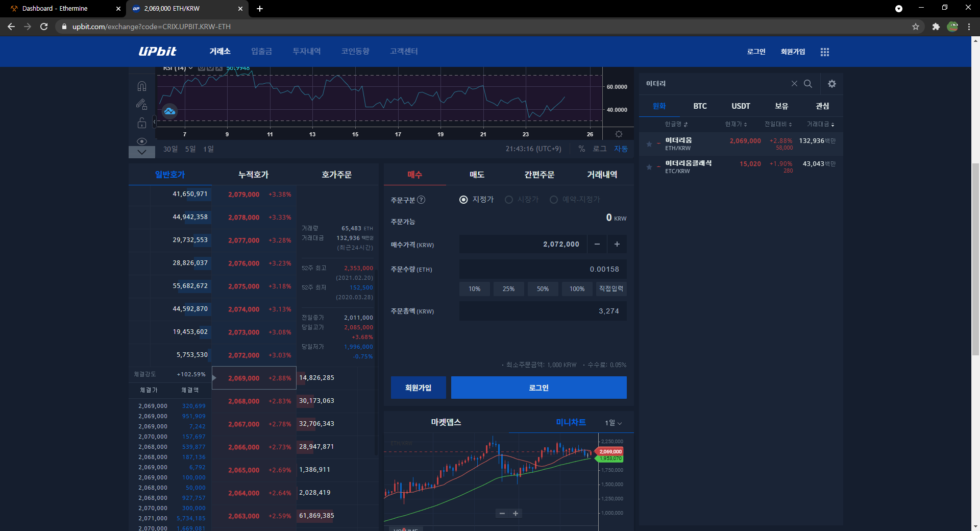Image resolution: width=980 pixels, height=531 pixels.
Task: Toggle percent scale % on chart
Action: tap(581, 149)
